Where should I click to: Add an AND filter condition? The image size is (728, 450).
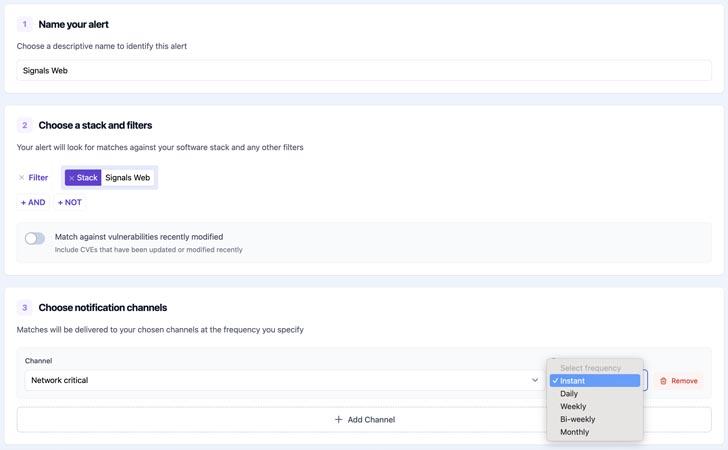(33, 202)
